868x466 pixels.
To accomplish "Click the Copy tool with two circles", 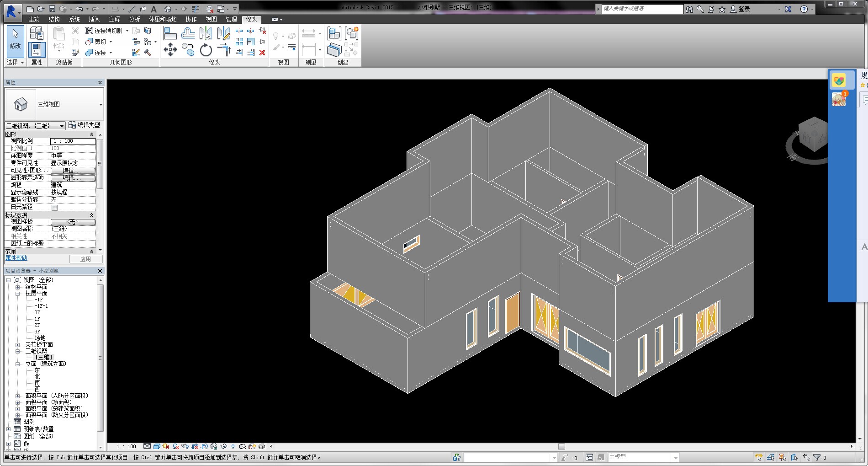I will tap(188, 49).
